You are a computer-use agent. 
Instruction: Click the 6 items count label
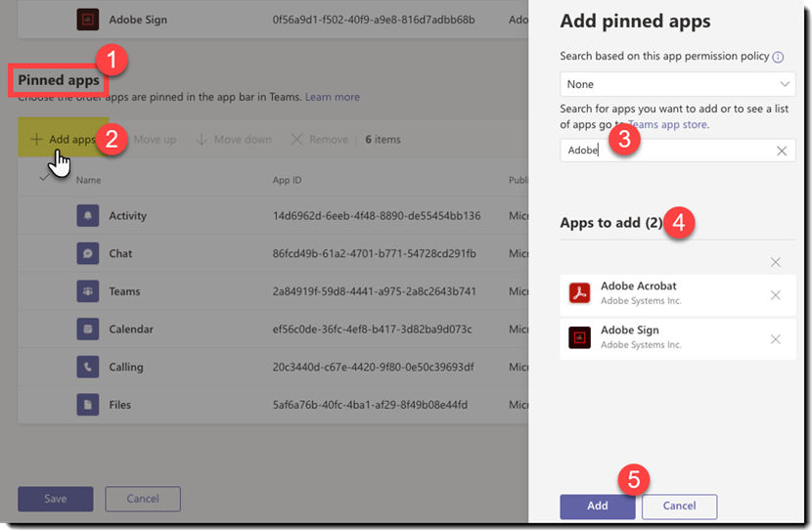383,139
